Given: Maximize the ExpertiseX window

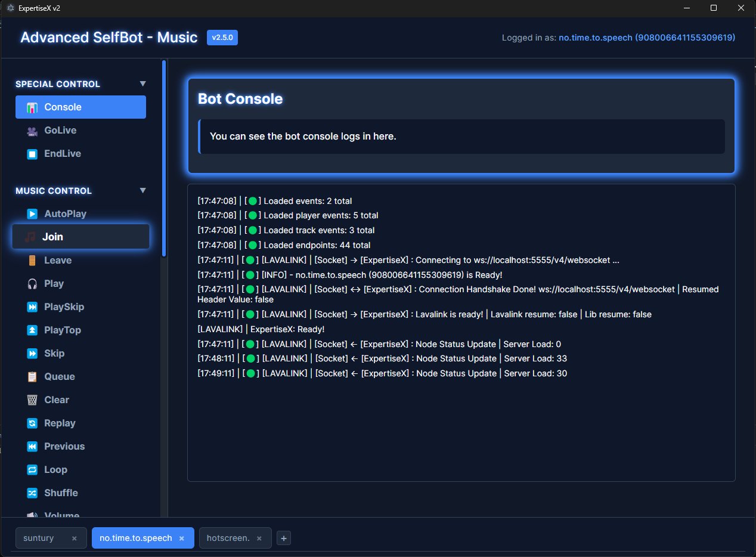Looking at the screenshot, I should [714, 8].
